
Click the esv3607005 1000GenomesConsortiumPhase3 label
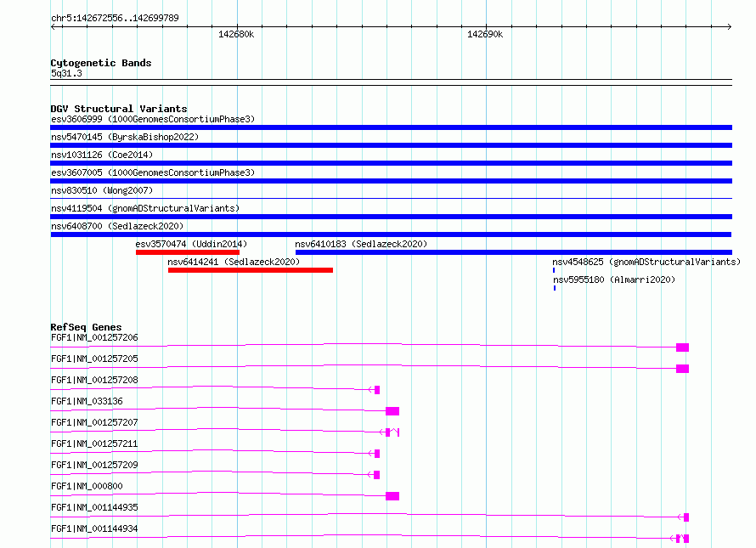click(x=153, y=172)
